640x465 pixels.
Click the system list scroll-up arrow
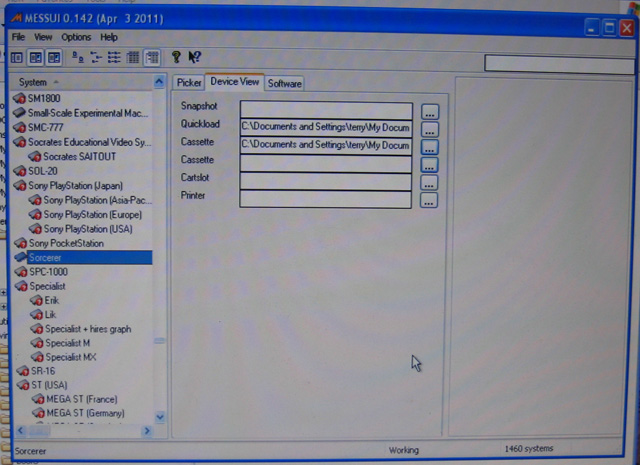tap(159, 82)
